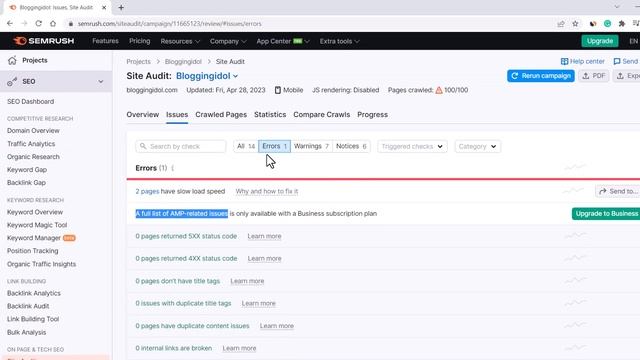The width and height of the screenshot is (640, 360).
Task: Click Send to for slow load speed
Action: [618, 191]
